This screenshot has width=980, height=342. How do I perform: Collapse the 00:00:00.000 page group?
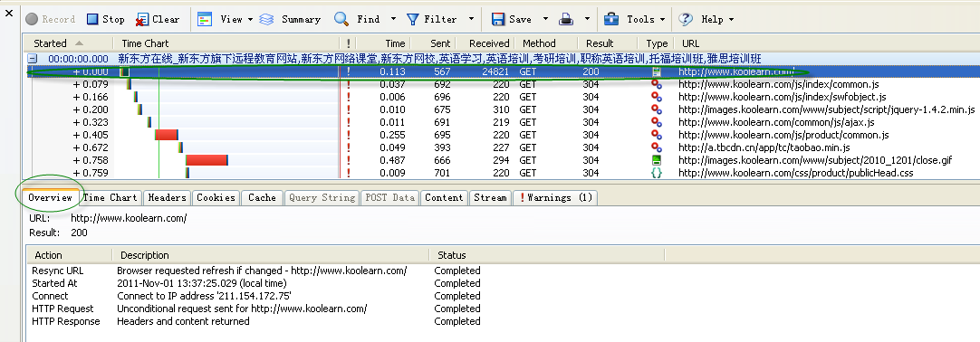(32, 59)
